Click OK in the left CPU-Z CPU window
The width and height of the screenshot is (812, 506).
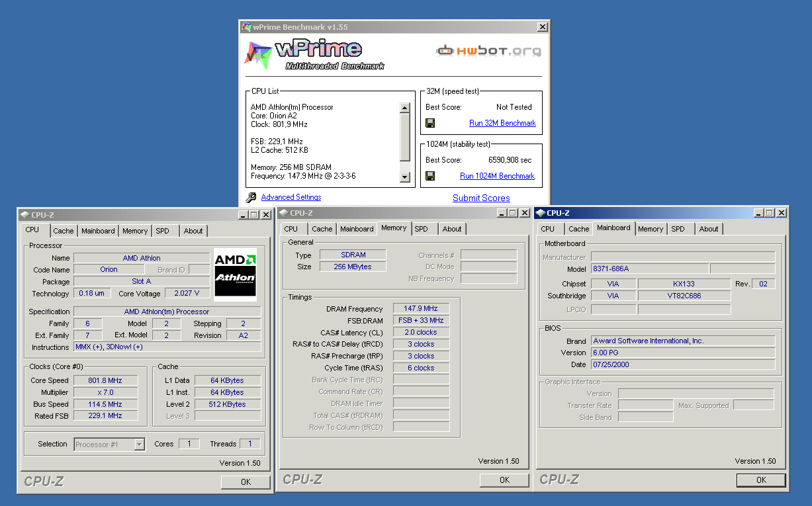pyautogui.click(x=246, y=482)
